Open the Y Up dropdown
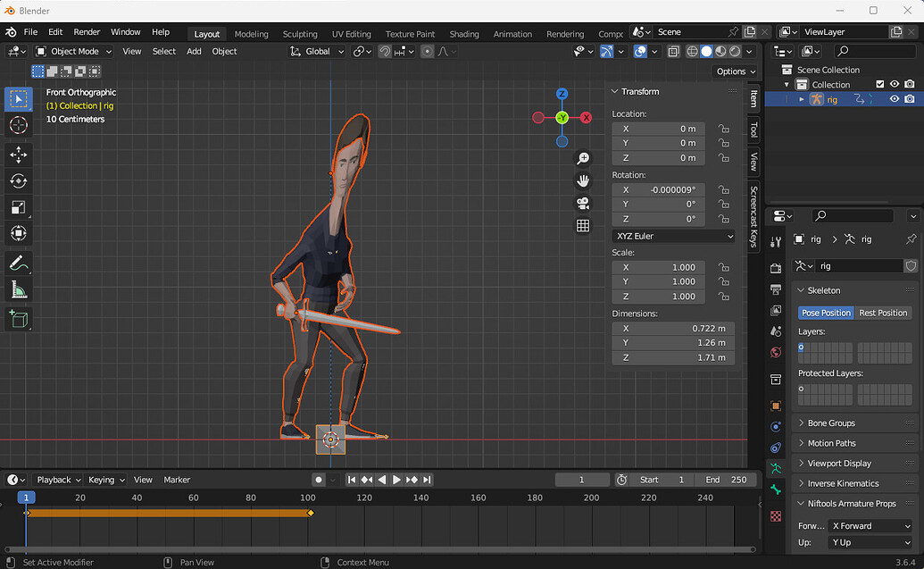 click(870, 542)
